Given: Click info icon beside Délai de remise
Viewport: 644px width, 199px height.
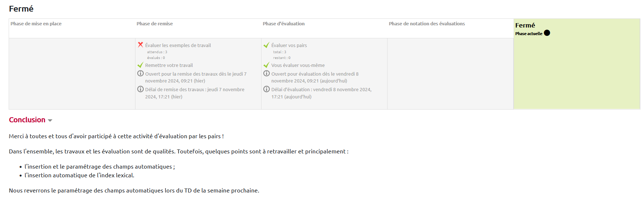Looking at the screenshot, I should (x=141, y=89).
